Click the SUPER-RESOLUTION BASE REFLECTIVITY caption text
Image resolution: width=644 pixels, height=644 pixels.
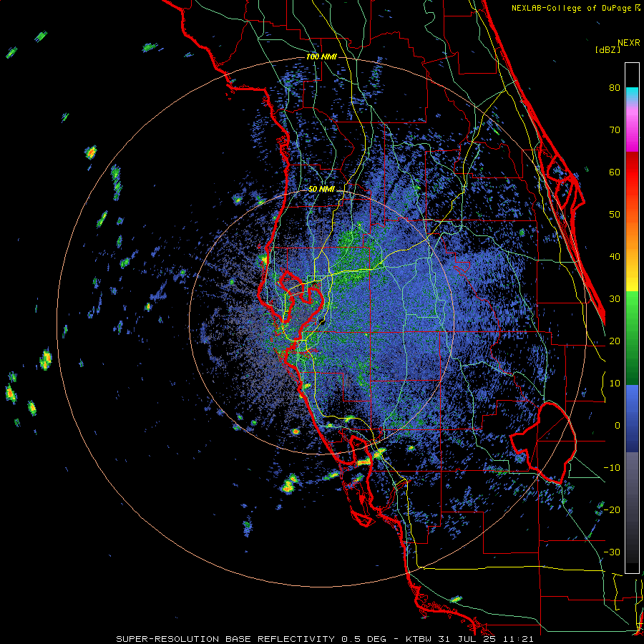tap(225, 639)
